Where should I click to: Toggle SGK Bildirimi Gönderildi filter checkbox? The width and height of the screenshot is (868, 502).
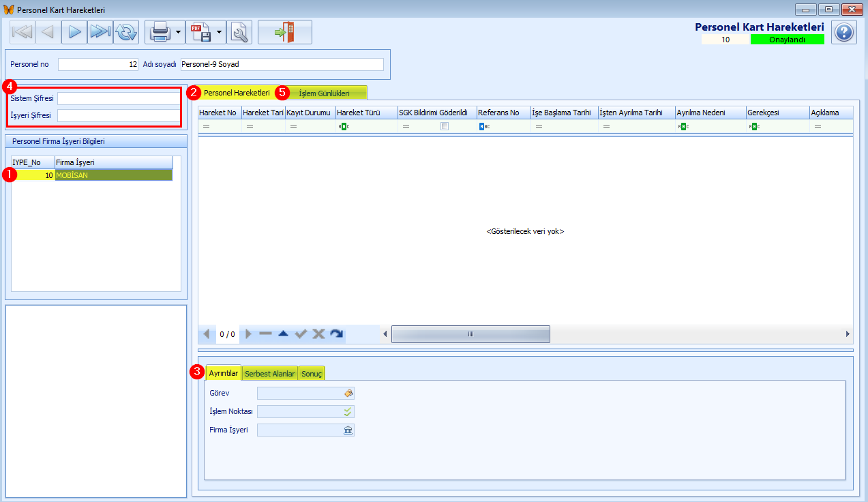pos(445,126)
